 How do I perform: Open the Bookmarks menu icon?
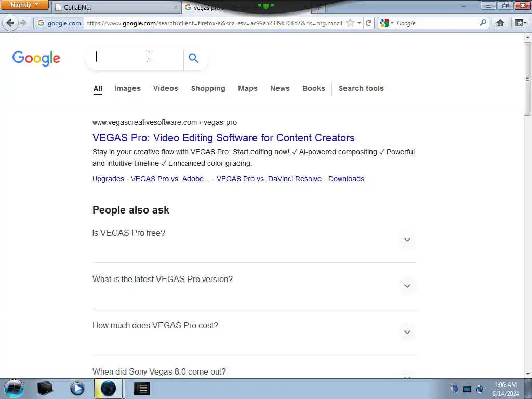click(x=520, y=23)
